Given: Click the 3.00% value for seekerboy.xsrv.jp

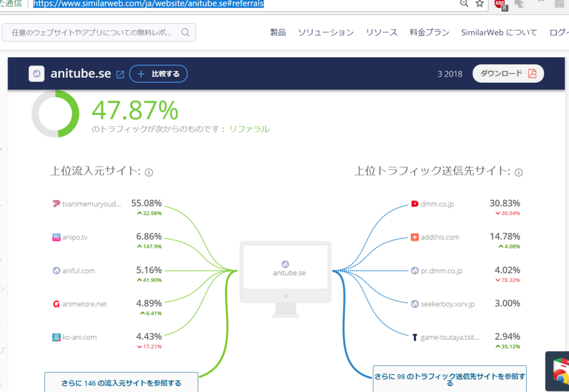Looking at the screenshot, I should [x=507, y=303].
